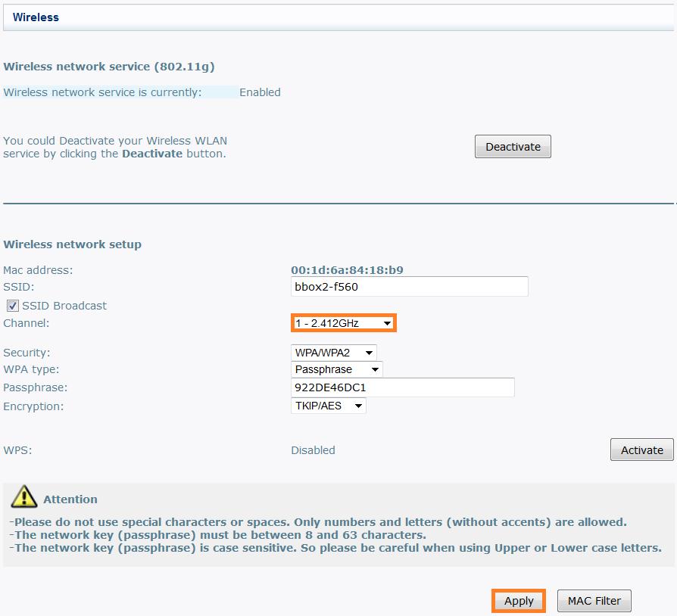The image size is (677, 616).
Task: Click the Wireless page title
Action: click(36, 17)
